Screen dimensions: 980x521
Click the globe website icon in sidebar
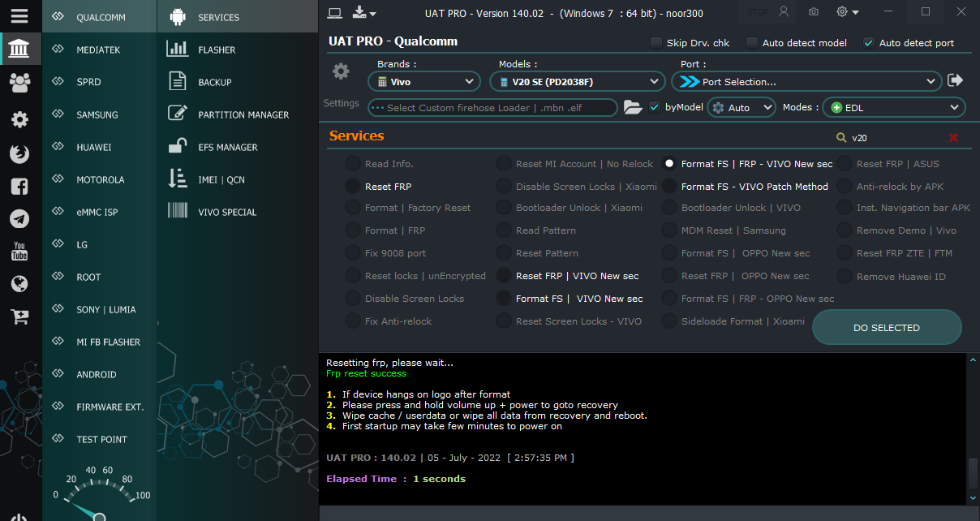click(x=19, y=283)
